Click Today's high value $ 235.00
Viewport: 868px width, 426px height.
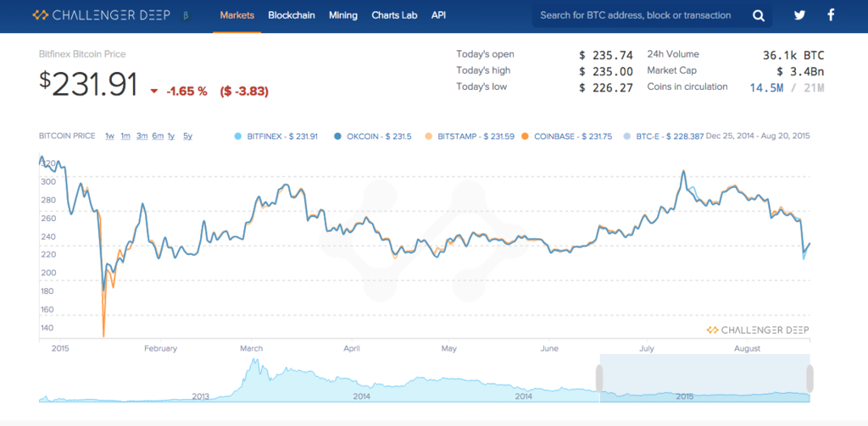(606, 71)
